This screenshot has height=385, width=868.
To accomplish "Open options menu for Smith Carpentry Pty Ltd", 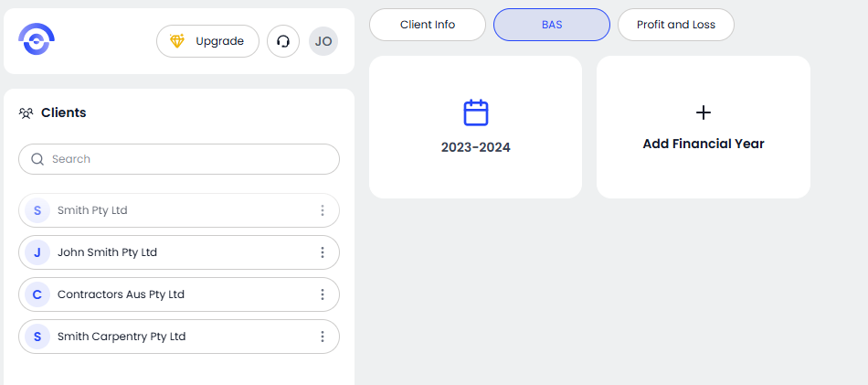I will 323,337.
